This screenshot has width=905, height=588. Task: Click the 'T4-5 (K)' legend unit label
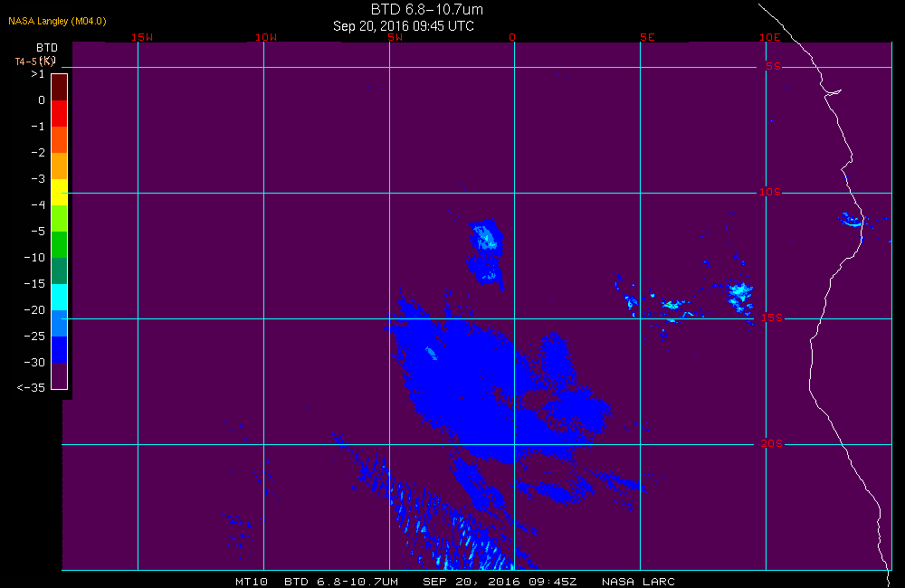click(x=35, y=62)
